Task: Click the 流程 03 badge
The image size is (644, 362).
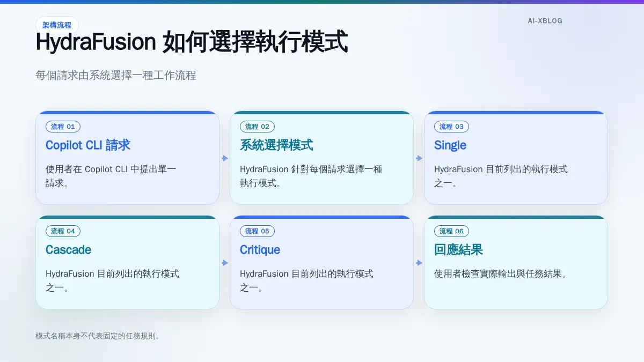Action: click(x=452, y=127)
